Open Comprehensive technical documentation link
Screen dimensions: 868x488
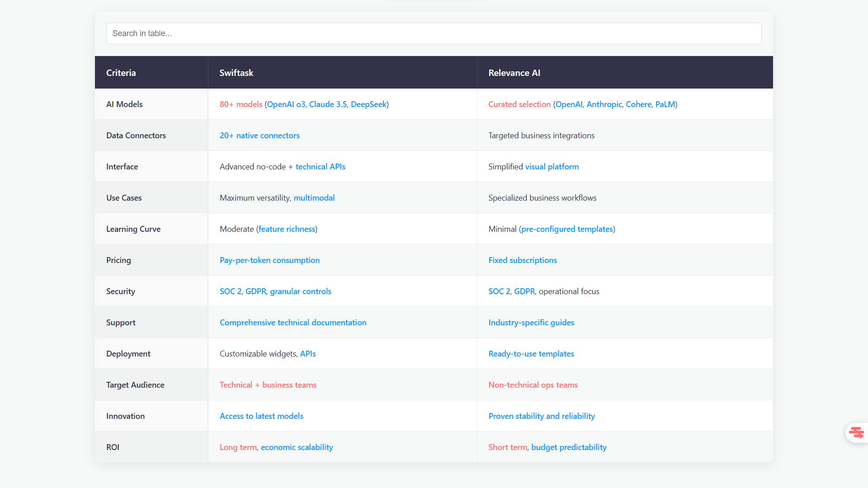click(293, 323)
